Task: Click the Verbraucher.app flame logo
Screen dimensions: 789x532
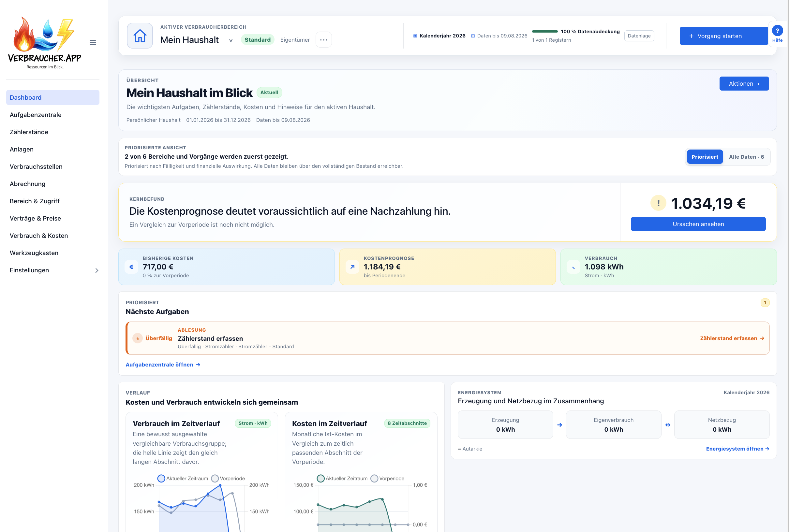Action: pos(44,43)
